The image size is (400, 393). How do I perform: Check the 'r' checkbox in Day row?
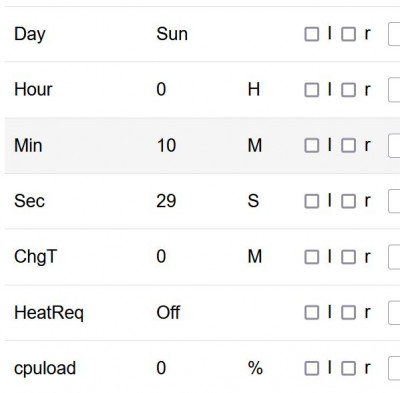coord(348,34)
